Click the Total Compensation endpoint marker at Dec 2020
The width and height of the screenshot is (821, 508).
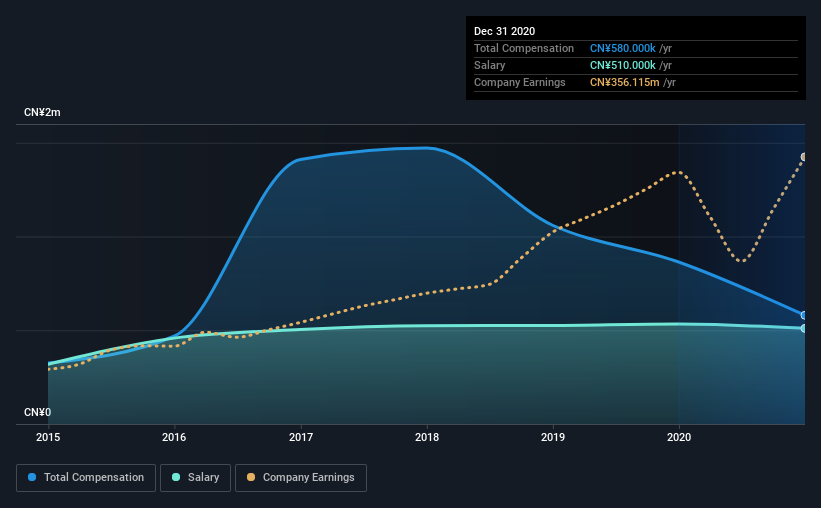(804, 315)
